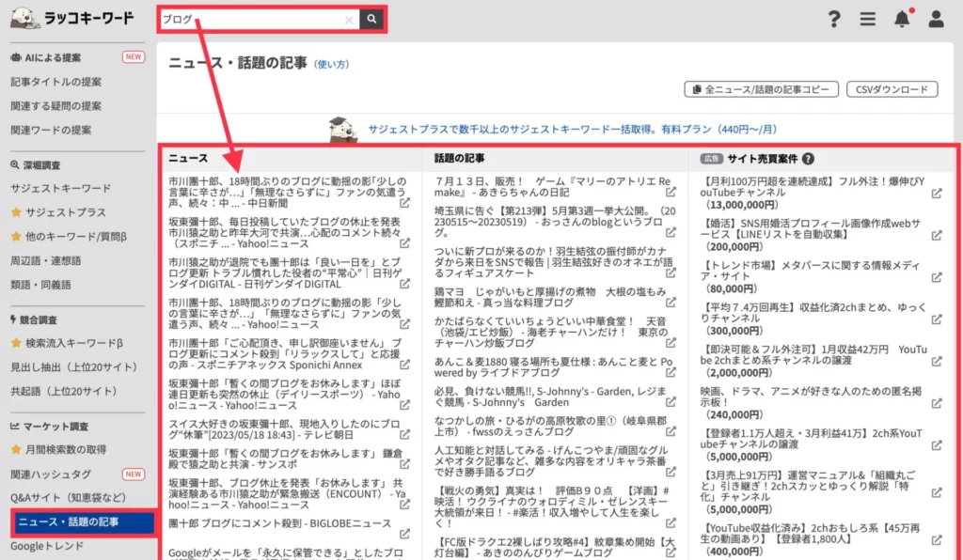This screenshot has height=560, width=963.
Task: Open the サジェストプラス paid plan promo link
Action: 573,130
